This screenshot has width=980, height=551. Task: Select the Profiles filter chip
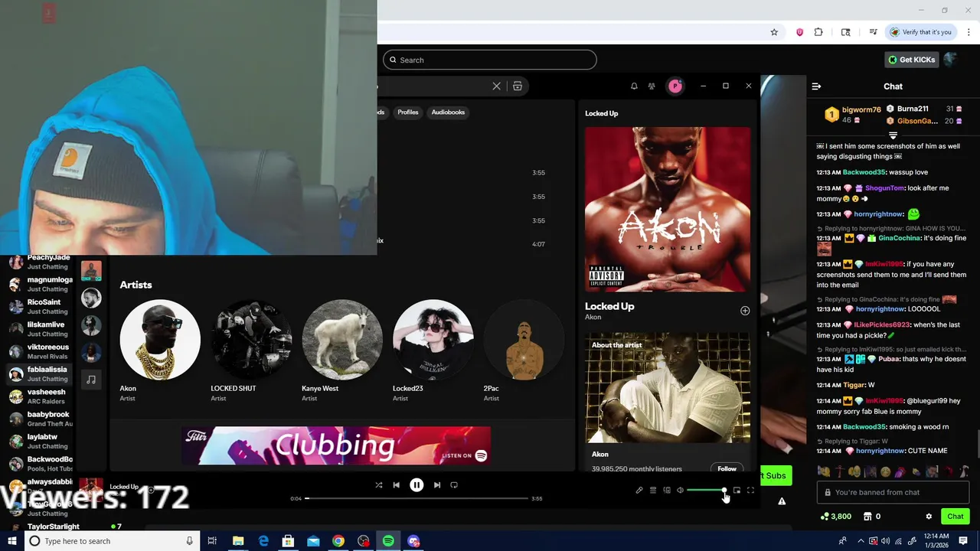[408, 112]
